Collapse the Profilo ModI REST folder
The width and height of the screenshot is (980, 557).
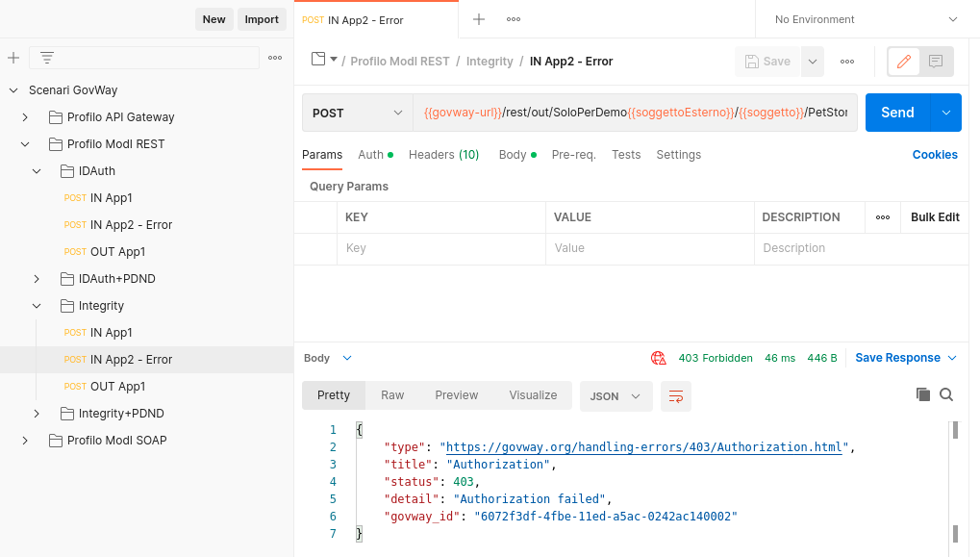25,144
